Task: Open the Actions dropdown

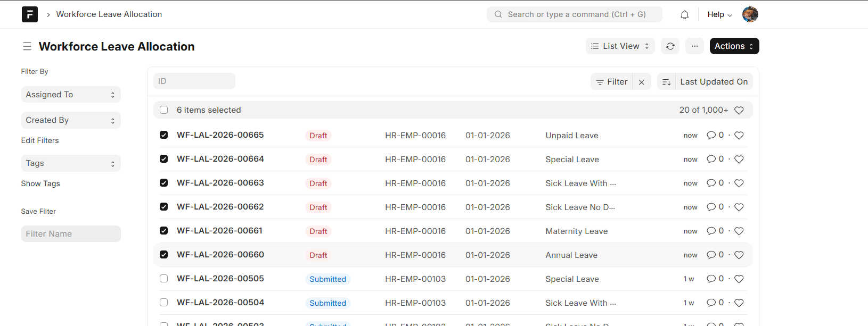Action: click(734, 46)
